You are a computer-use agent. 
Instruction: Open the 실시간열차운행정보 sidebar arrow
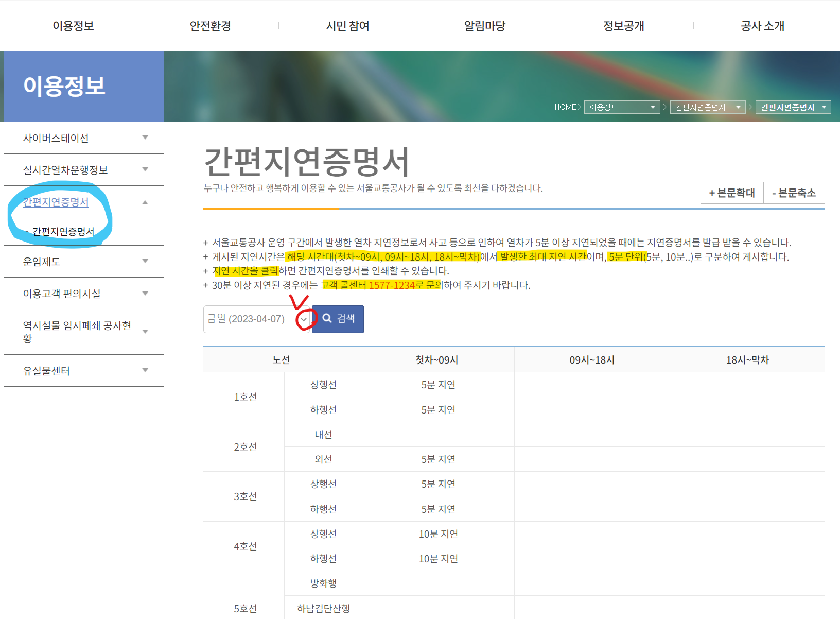[146, 169]
